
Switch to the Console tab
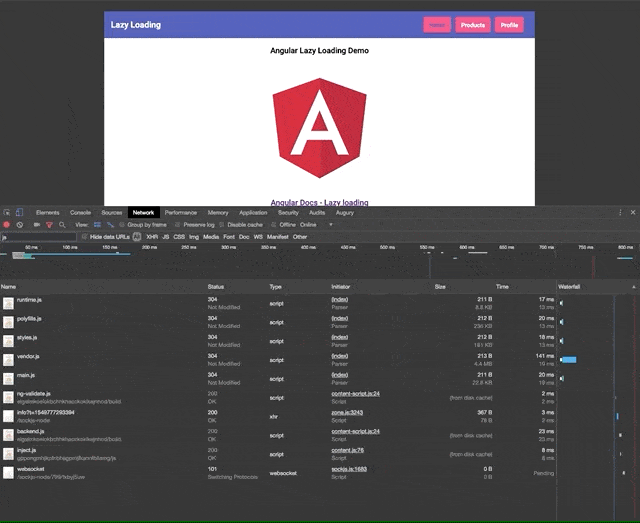coord(80,213)
